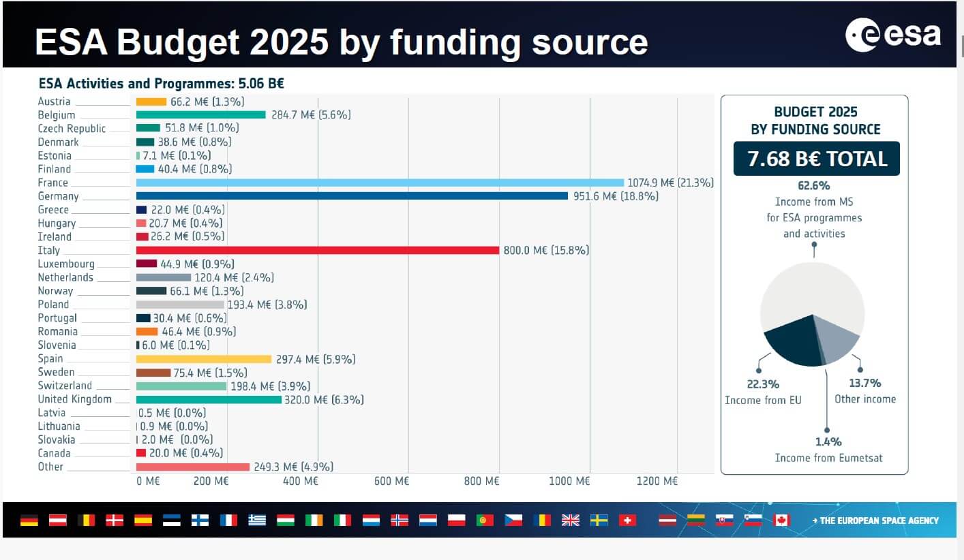Click the German flag icon
This screenshot has width=964, height=560.
click(29, 520)
